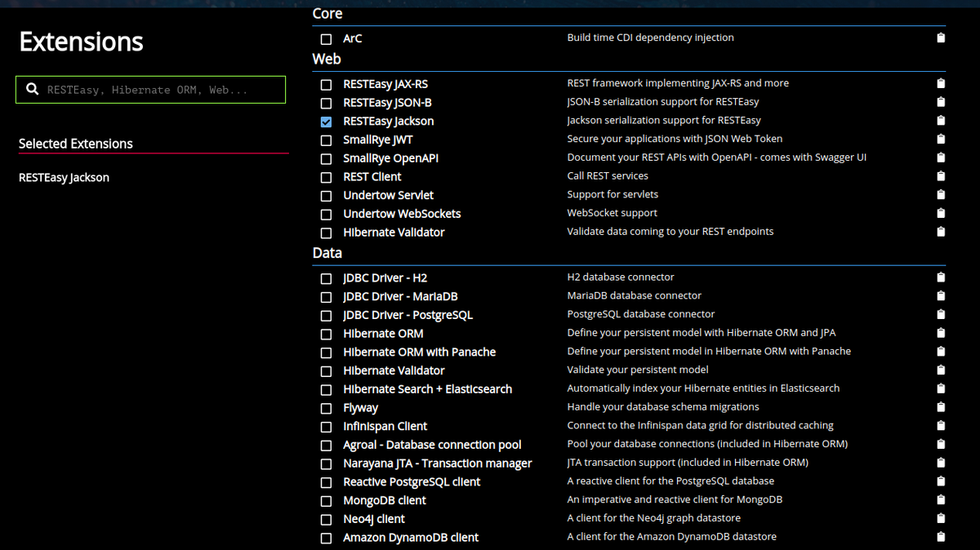Click the Narayana JTA - Transaction manager name
This screenshot has width=980, height=550.
click(437, 464)
